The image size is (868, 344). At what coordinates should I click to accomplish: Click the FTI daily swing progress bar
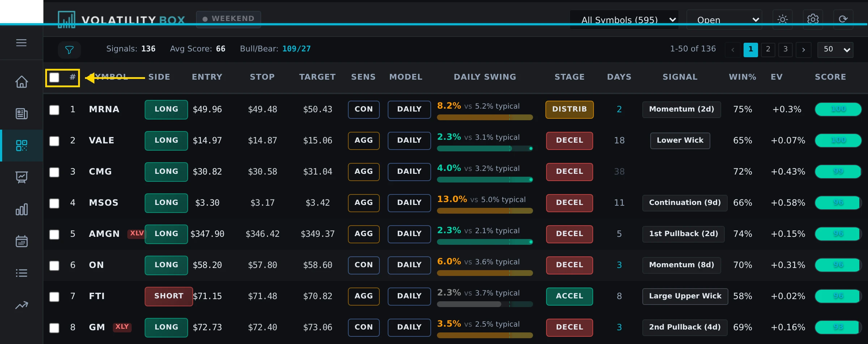point(485,304)
